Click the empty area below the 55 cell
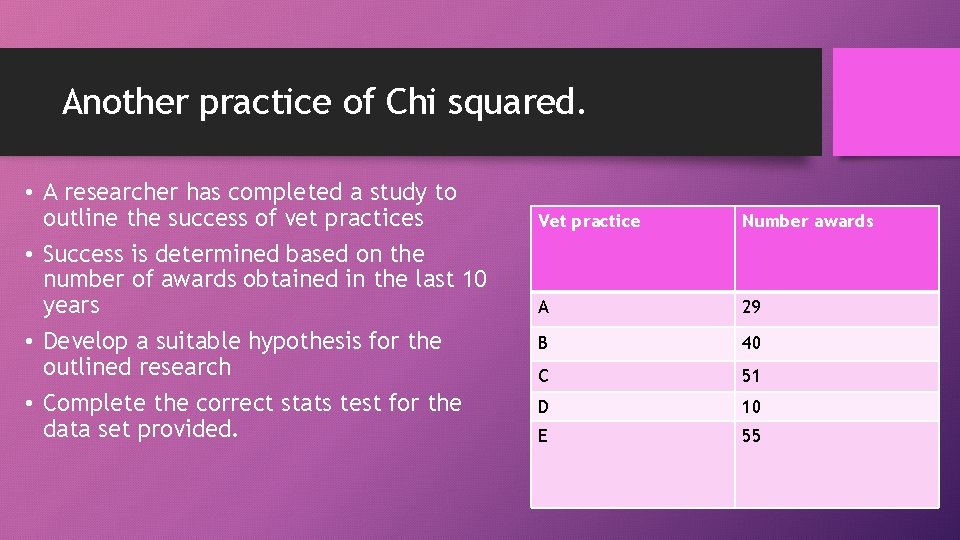The height and width of the screenshot is (540, 960). click(836, 480)
